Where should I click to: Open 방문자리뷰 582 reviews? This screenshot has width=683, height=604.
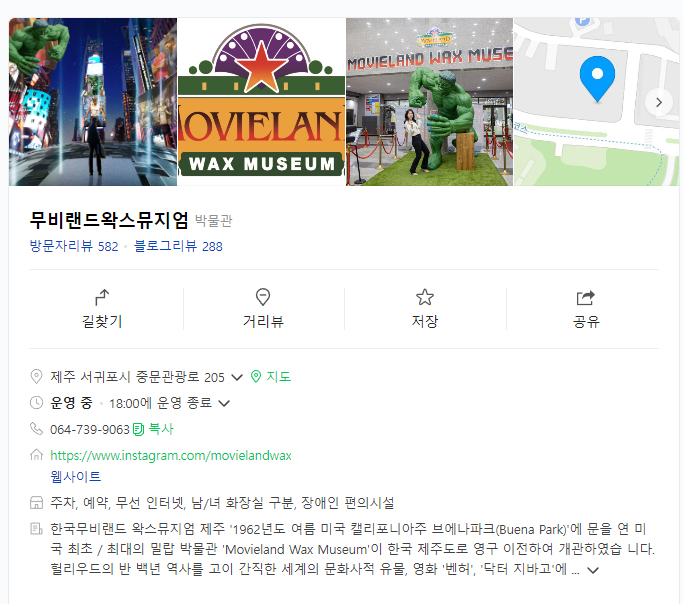point(74,246)
